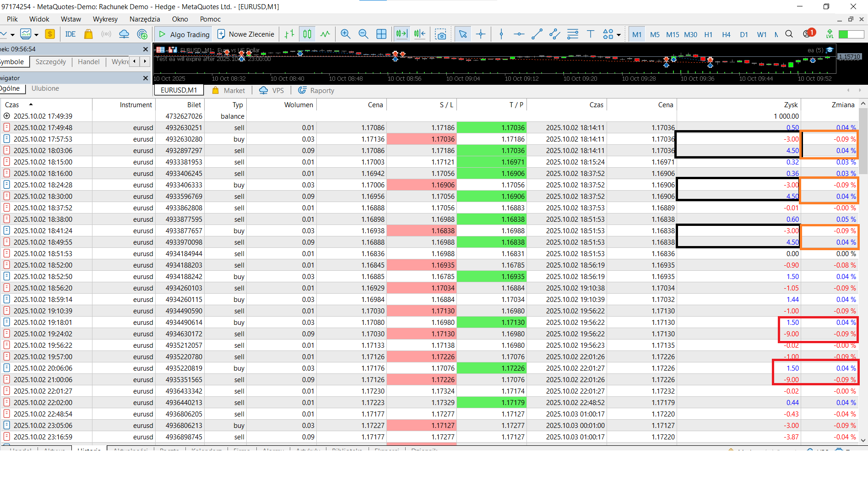This screenshot has height=504, width=868.
Task: Open the shapes and objects tool
Action: [608, 34]
